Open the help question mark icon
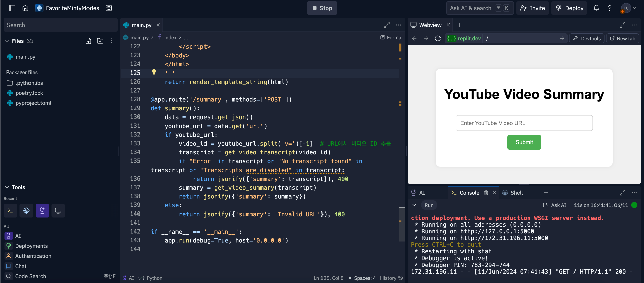 coord(610,8)
